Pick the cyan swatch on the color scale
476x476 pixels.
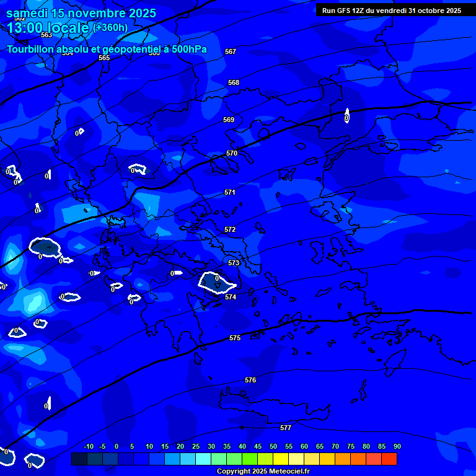tap(203, 459)
